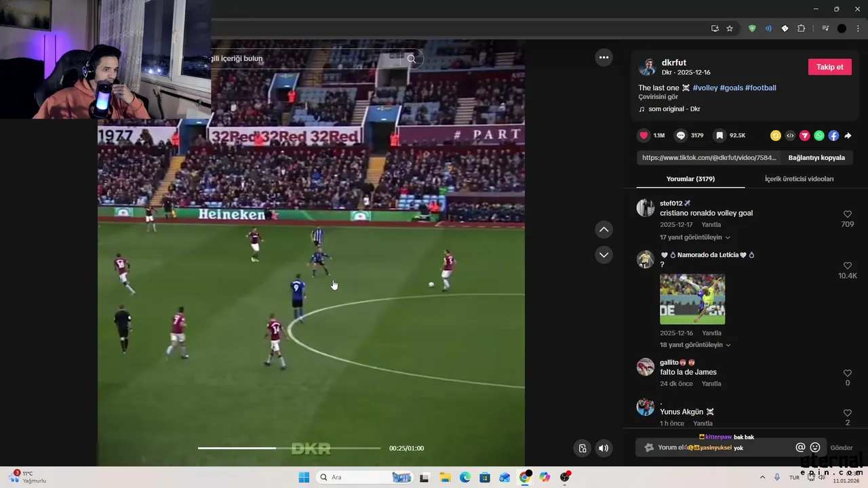The height and width of the screenshot is (488, 868).
Task: Open emoji picker in comment box
Action: [x=815, y=447]
